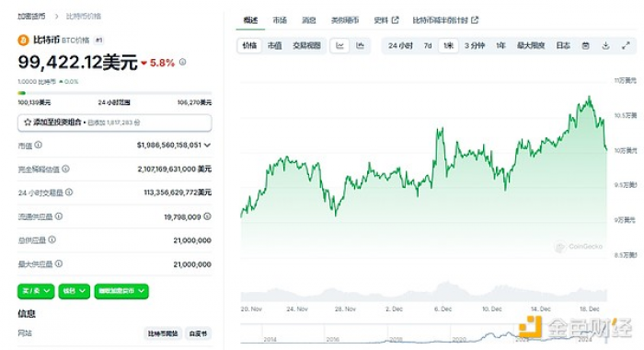Expand chart to fullscreen icon
Screen dimensions: 644x350
click(626, 46)
